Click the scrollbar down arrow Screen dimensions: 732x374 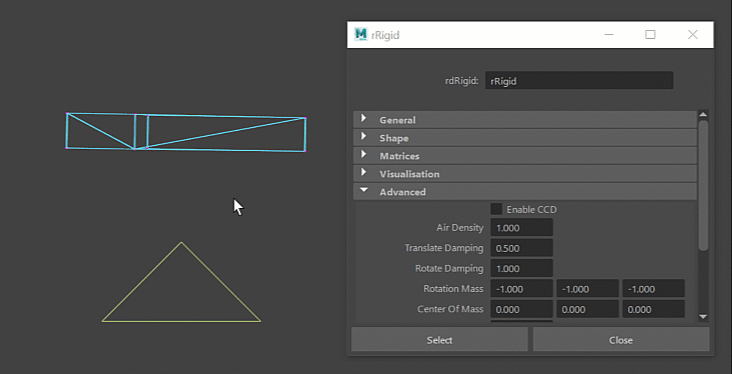[x=703, y=317]
